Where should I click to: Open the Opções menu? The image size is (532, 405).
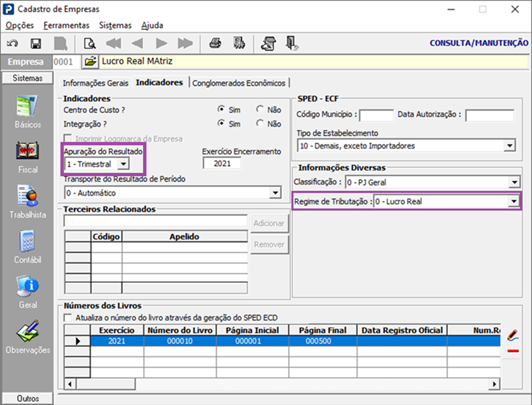pos(20,25)
